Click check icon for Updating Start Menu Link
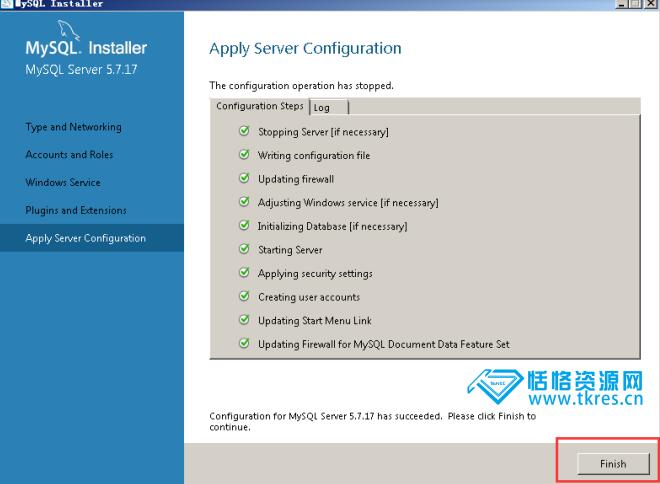 244,320
